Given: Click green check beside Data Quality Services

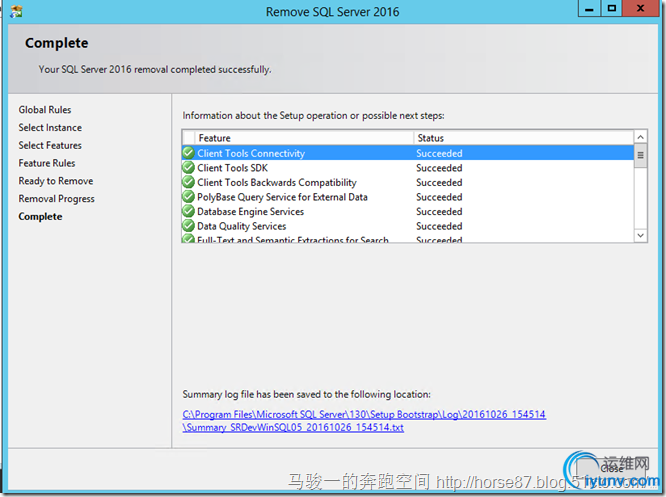Looking at the screenshot, I should pos(189,226).
